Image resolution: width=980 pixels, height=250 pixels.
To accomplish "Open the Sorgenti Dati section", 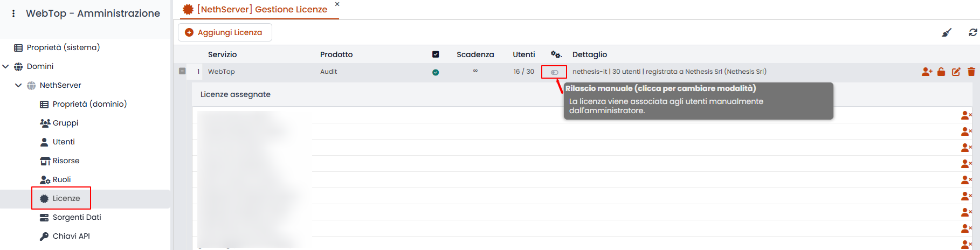I will coord(77,217).
